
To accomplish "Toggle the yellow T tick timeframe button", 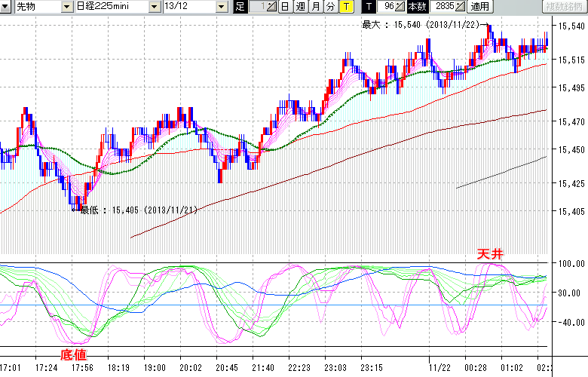I will pos(345,7).
